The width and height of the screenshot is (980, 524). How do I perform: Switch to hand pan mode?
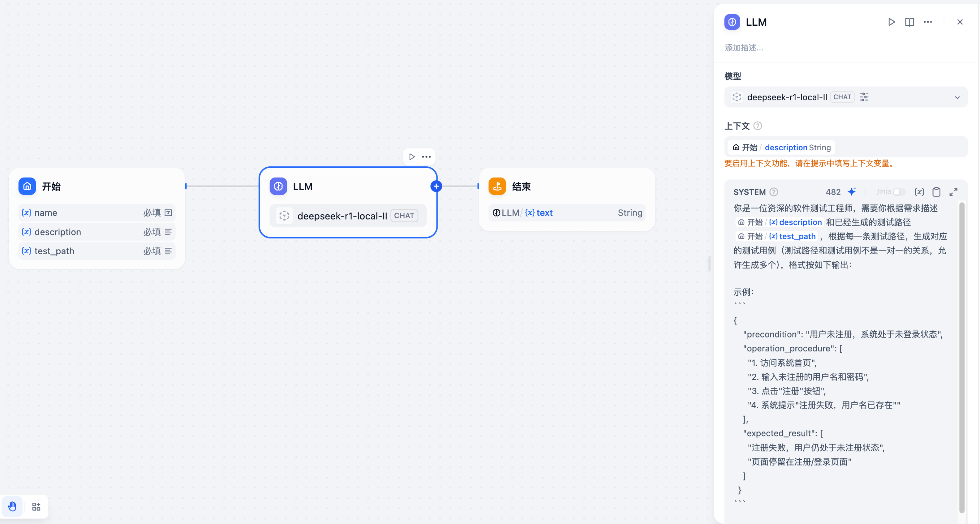pyautogui.click(x=12, y=506)
